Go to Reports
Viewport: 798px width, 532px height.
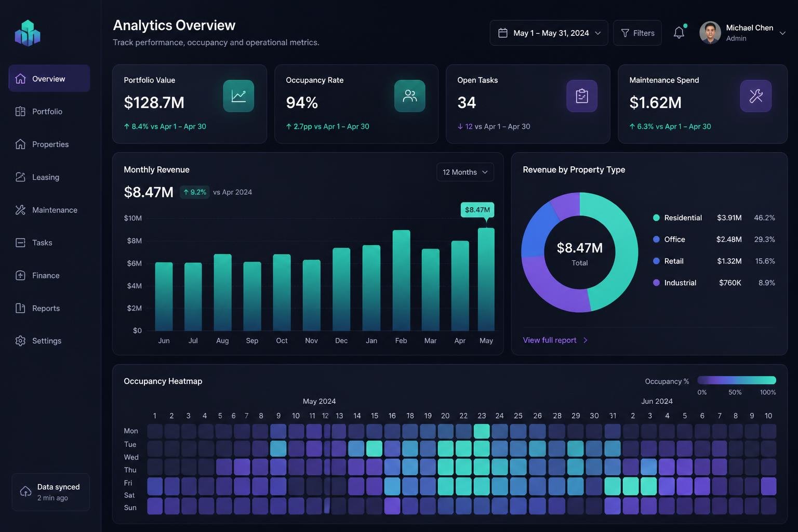point(49,308)
